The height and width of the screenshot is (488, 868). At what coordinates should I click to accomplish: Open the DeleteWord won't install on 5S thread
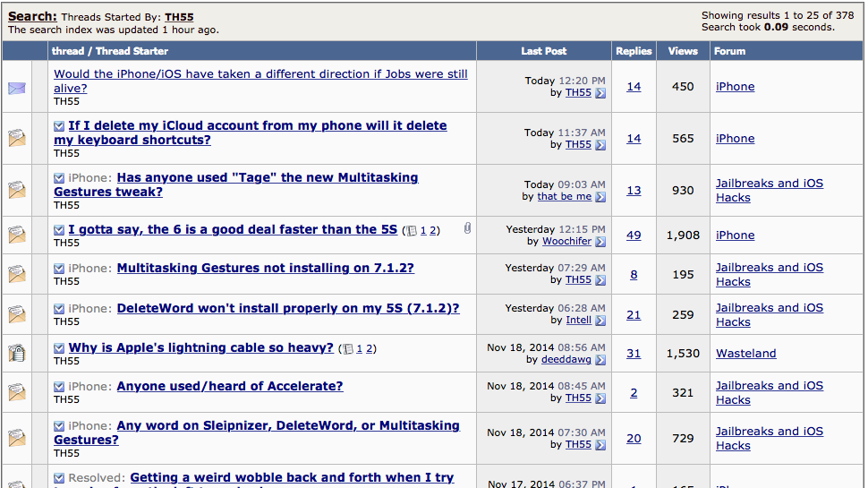[288, 309]
